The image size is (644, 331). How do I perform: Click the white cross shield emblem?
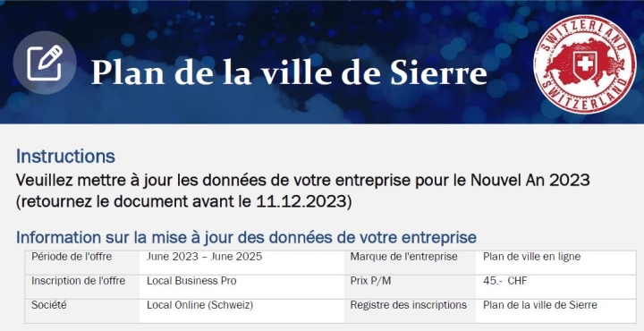click(x=585, y=64)
